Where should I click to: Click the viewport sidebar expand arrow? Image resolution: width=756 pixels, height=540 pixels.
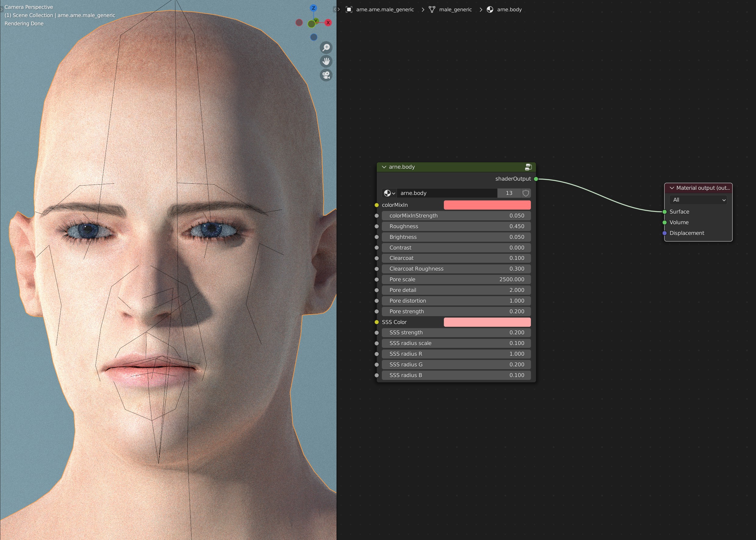tap(334, 9)
